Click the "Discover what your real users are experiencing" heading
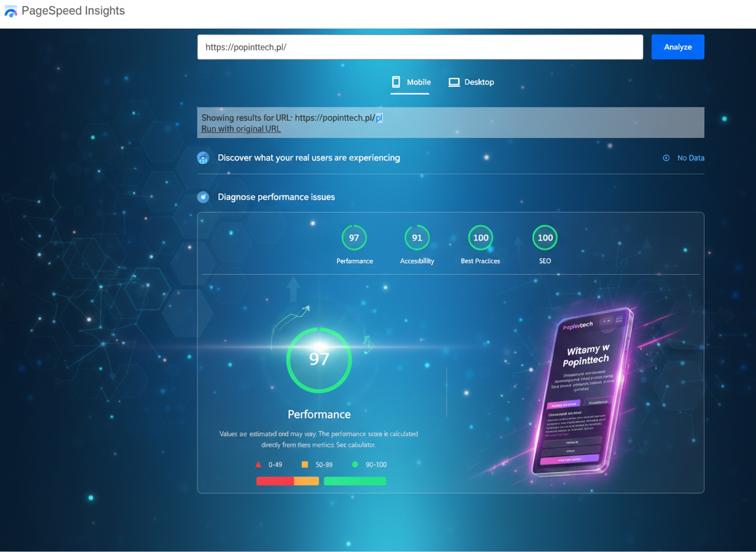 [308, 158]
